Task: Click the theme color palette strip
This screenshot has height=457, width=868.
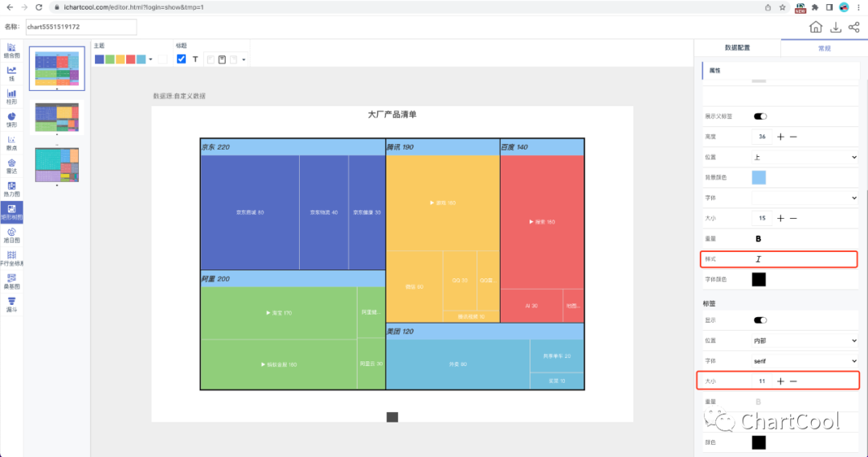Action: point(120,60)
